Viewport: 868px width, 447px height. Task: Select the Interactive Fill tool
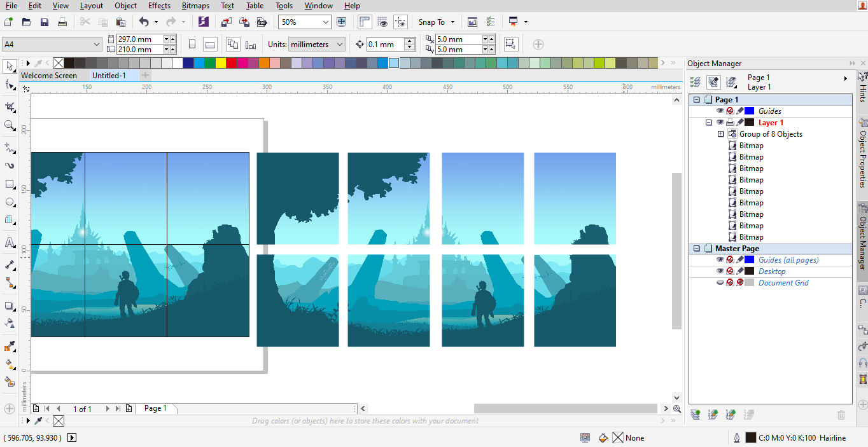(x=10, y=364)
